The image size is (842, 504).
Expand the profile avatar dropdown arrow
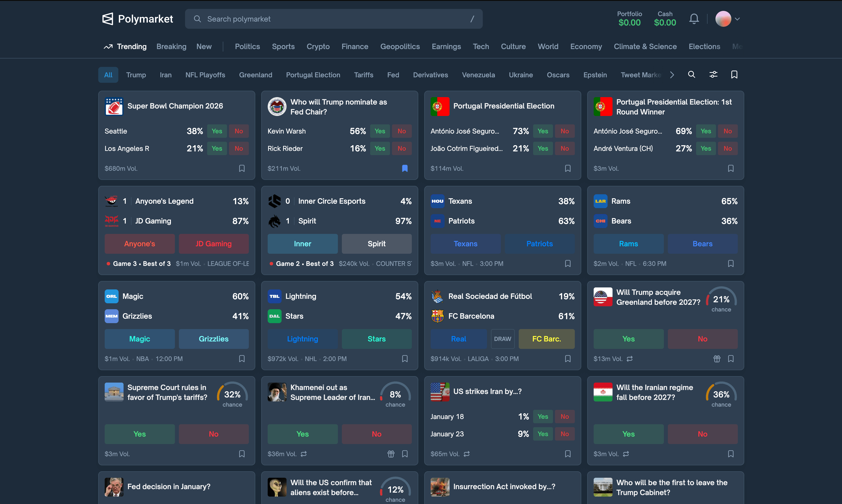coord(737,19)
